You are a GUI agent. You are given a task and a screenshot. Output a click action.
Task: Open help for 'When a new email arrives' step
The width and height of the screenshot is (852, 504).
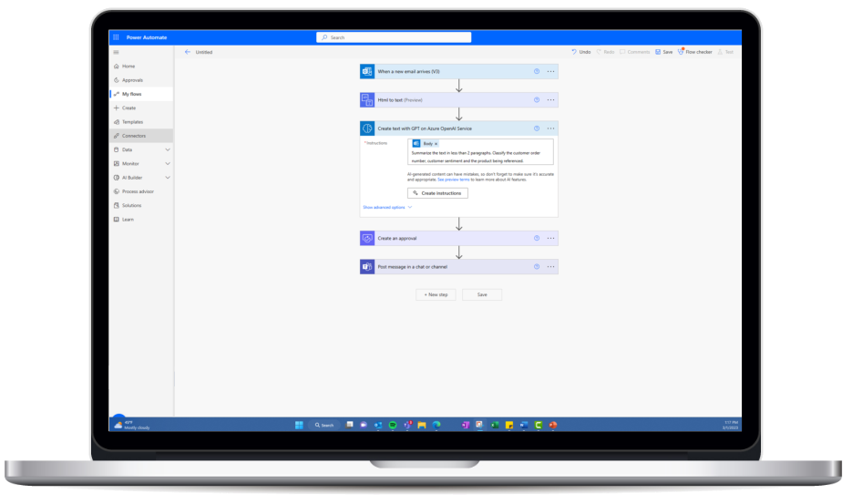click(x=537, y=71)
